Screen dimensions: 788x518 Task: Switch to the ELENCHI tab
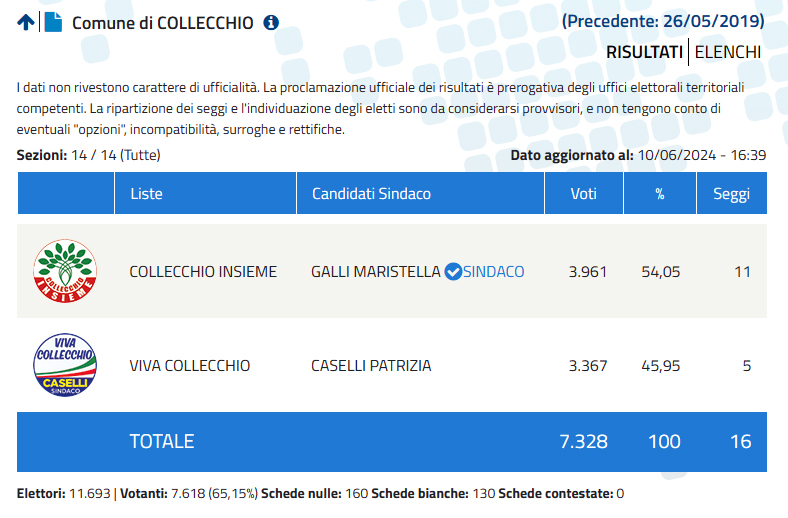click(728, 52)
